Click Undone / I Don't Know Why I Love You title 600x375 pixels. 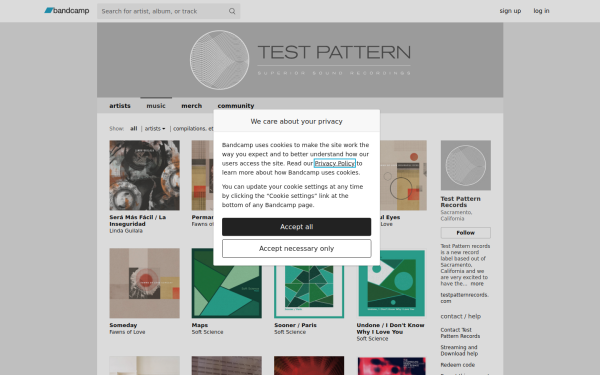pos(390,328)
